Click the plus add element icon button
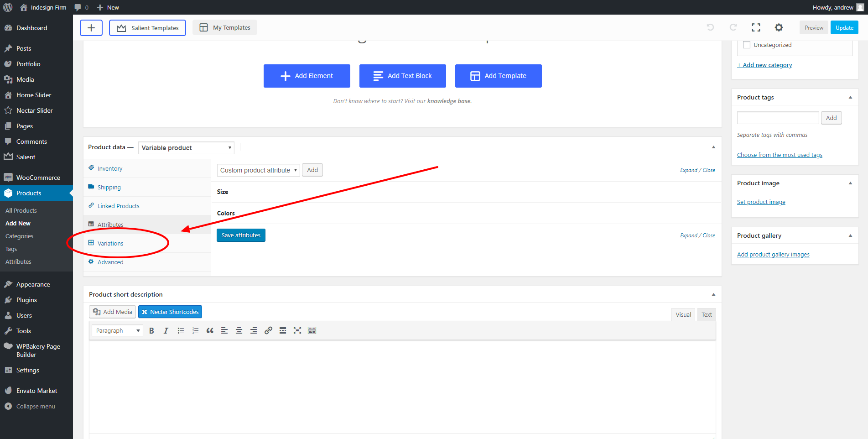 tap(91, 28)
